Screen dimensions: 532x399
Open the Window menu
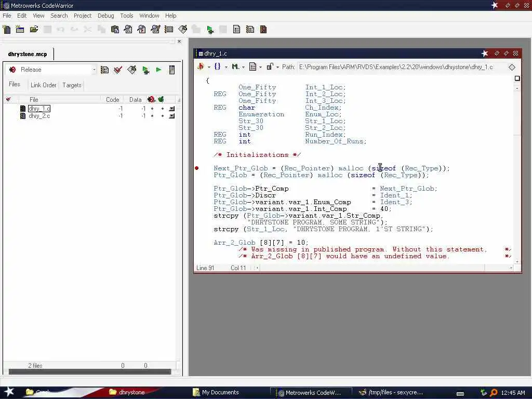(x=149, y=16)
